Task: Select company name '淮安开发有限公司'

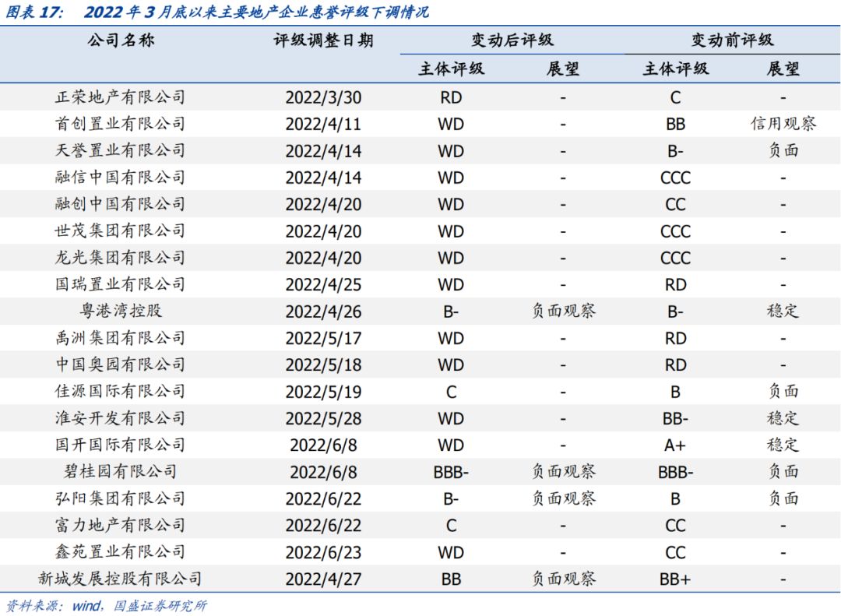Action: pos(120,418)
